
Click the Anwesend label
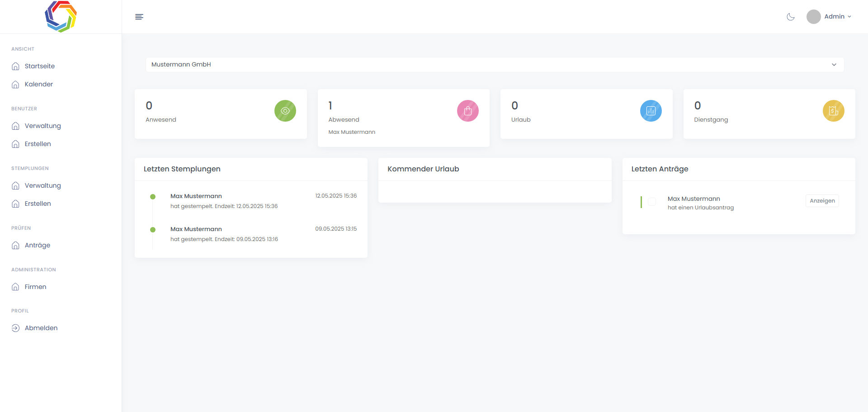point(161,120)
